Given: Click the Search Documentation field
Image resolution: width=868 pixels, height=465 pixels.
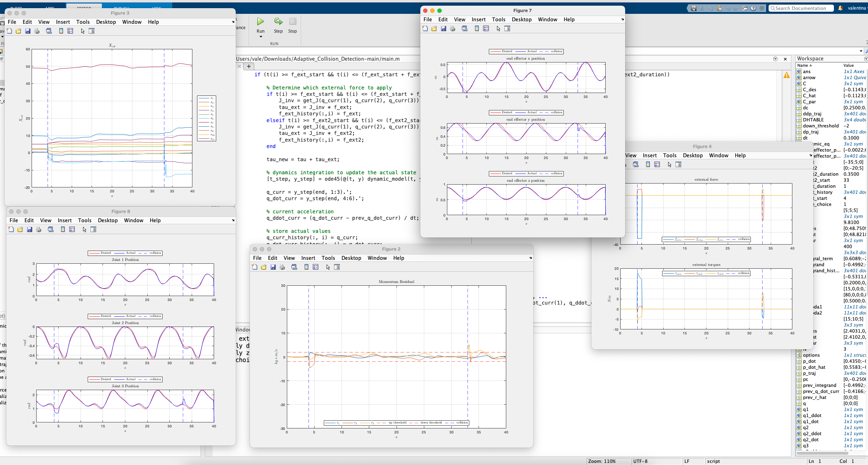Looking at the screenshot, I should tap(801, 8).
